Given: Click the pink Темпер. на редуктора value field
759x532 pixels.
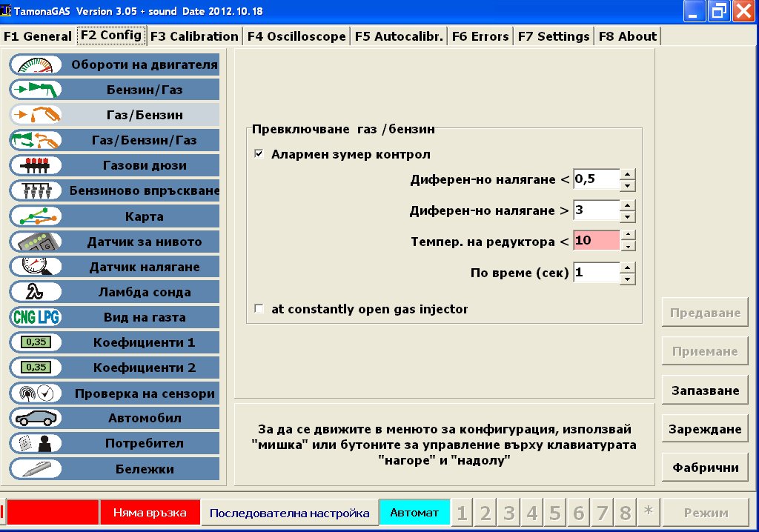Looking at the screenshot, I should pyautogui.click(x=596, y=241).
